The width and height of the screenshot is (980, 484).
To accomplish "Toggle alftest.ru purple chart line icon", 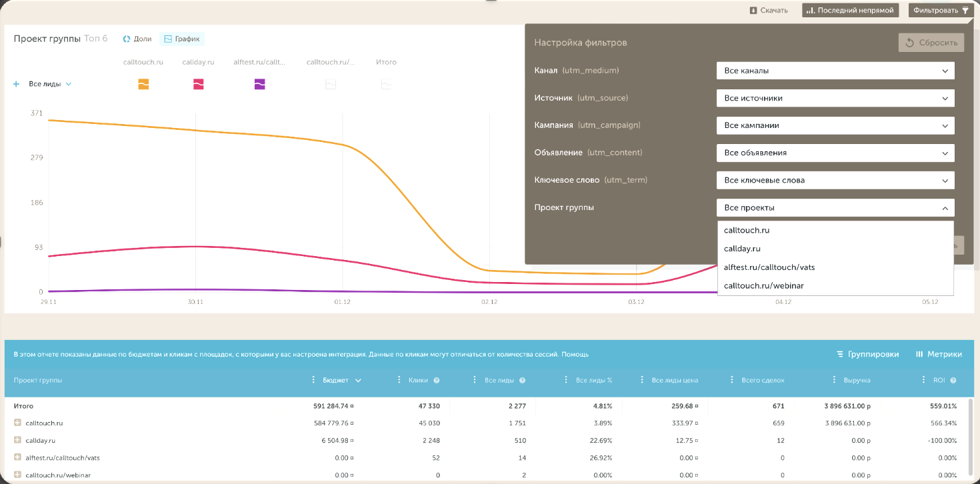I will [x=260, y=84].
